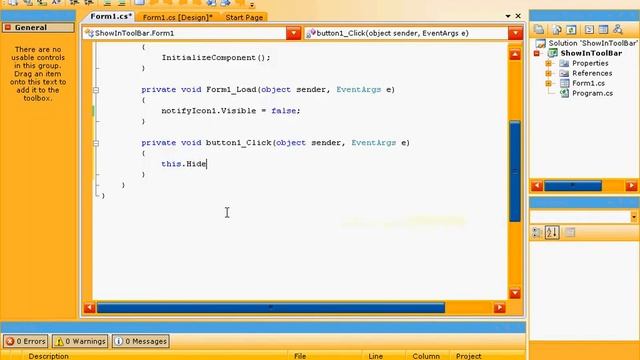The height and width of the screenshot is (360, 640).
Task: Click the editor horizontal scrollbar thumb
Action: [x=271, y=308]
